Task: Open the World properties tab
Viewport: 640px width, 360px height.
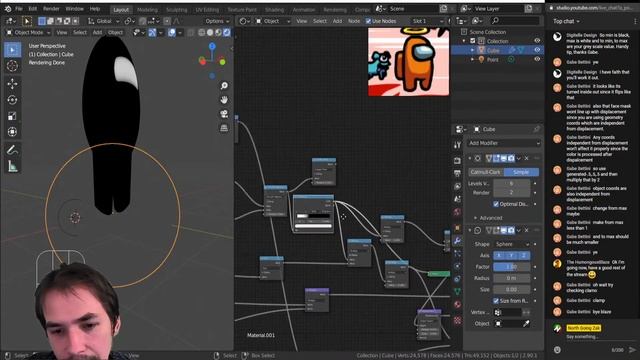Action: pyautogui.click(x=457, y=212)
